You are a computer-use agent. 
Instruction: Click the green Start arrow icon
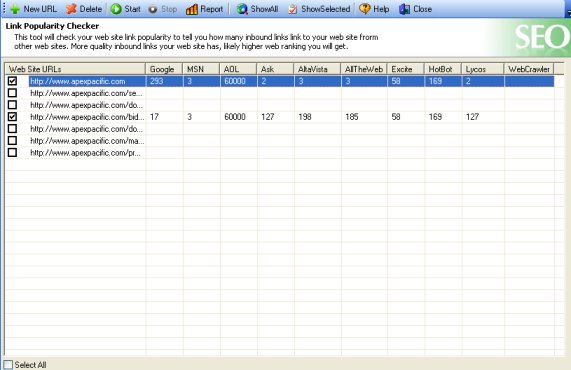116,9
